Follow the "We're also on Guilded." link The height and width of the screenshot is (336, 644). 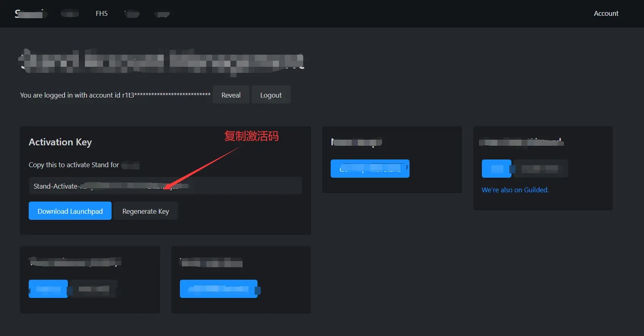515,190
